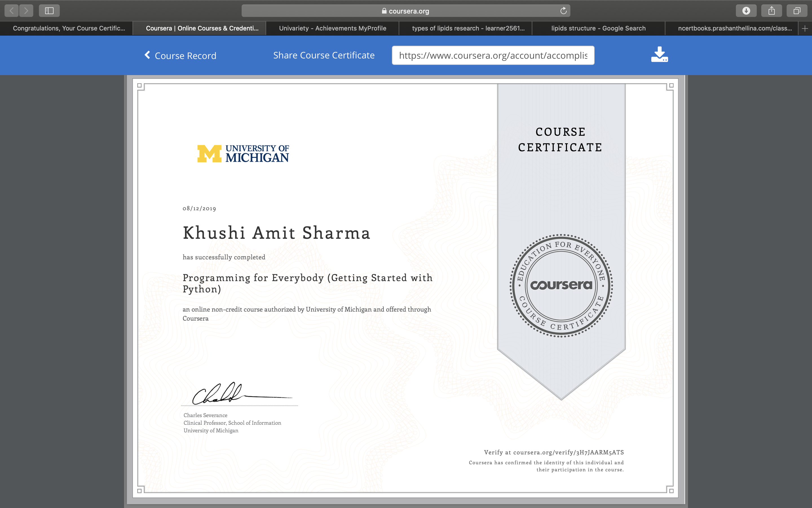Click Clinical Professor, School of Information text
812x508 pixels.
232,423
